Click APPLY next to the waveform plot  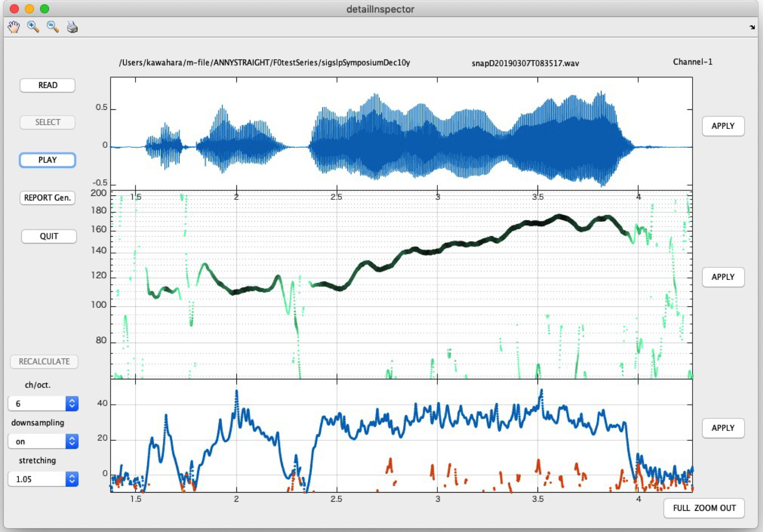click(723, 126)
